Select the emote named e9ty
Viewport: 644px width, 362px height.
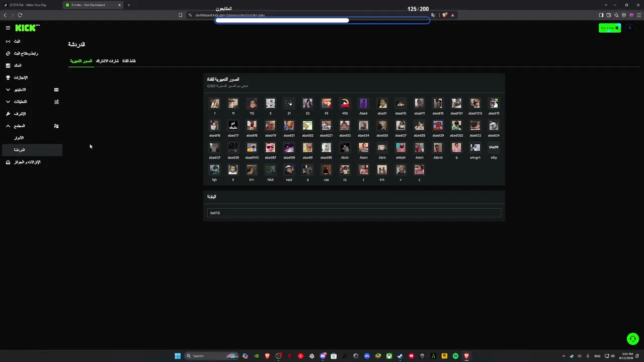494,148
